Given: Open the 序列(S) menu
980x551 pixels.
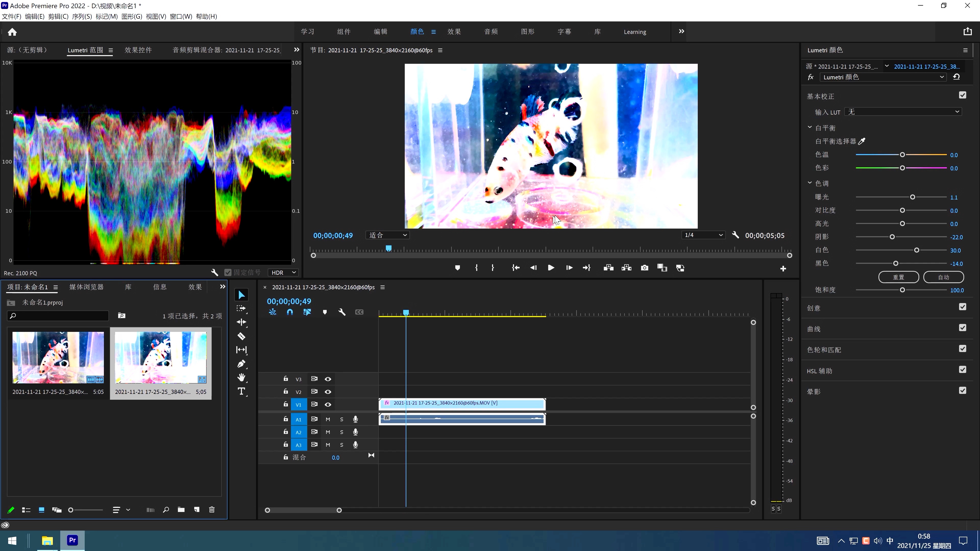Looking at the screenshot, I should [x=82, y=16].
